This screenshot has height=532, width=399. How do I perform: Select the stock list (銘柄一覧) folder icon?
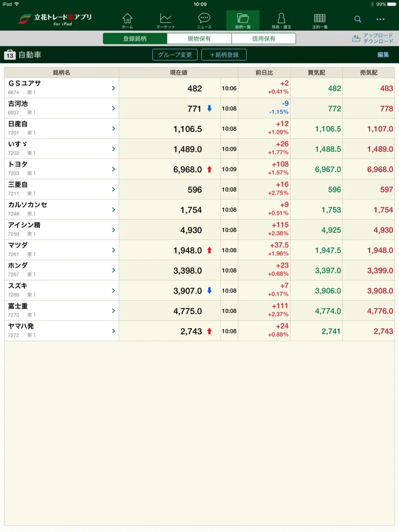[243, 21]
